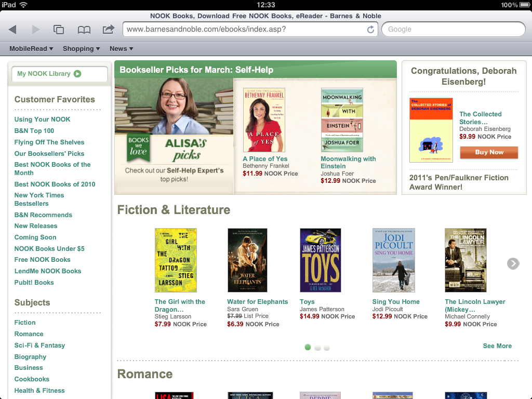The image size is (532, 399).
Task: Open Our Booksellers' Picks link
Action: pos(49,154)
